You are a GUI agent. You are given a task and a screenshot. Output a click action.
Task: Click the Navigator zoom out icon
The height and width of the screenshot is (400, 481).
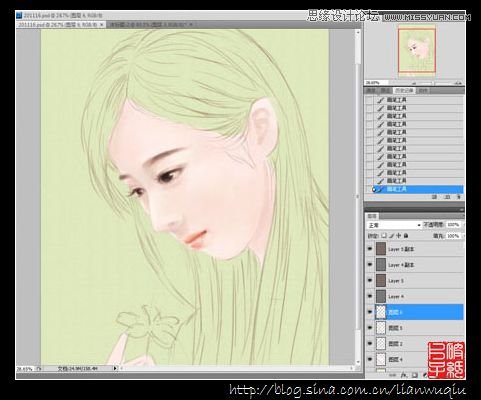tap(414, 83)
